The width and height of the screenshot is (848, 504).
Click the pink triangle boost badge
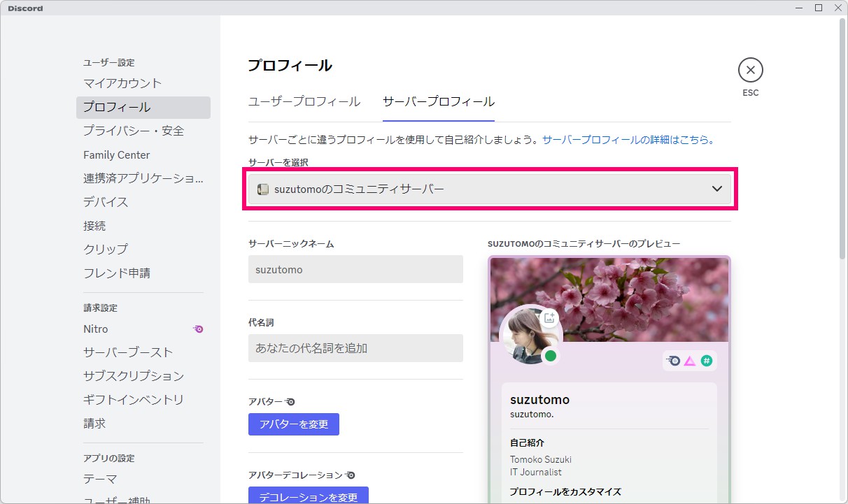tap(690, 361)
